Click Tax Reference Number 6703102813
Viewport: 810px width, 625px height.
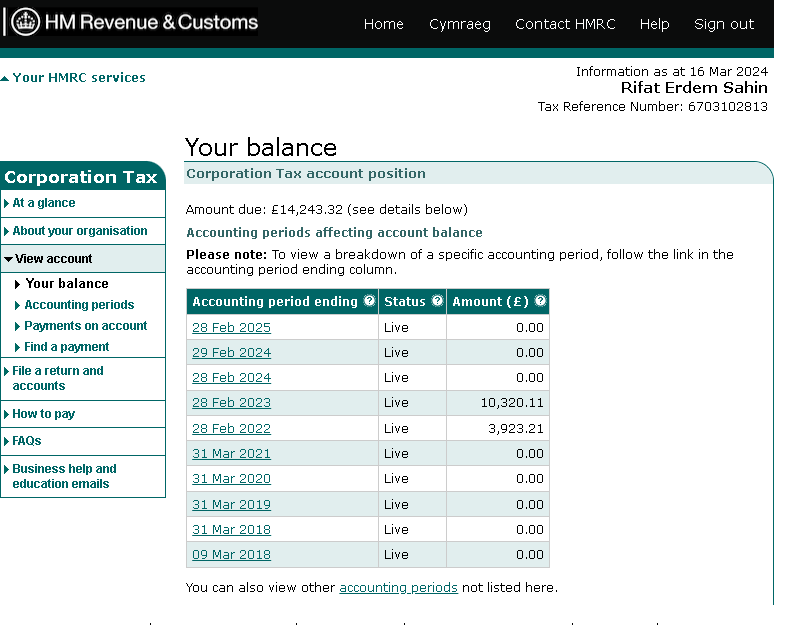tap(652, 106)
